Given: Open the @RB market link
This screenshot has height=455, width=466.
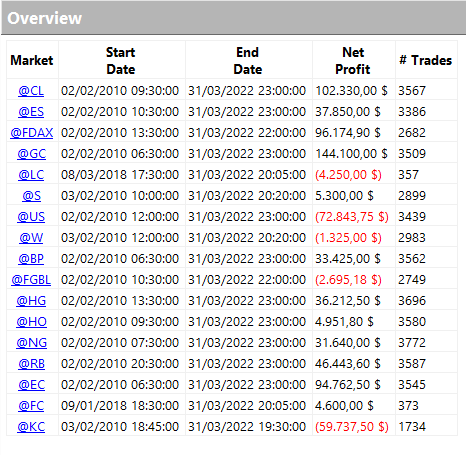Looking at the screenshot, I should tap(31, 364).
